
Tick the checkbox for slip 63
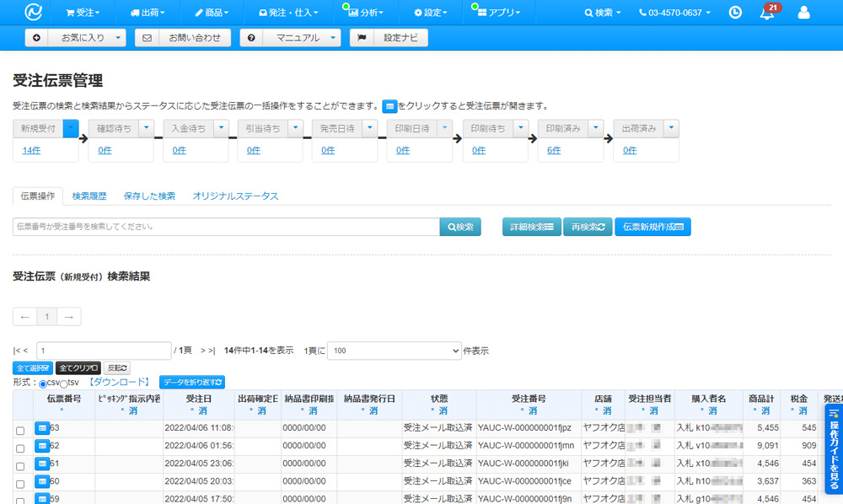(x=20, y=431)
